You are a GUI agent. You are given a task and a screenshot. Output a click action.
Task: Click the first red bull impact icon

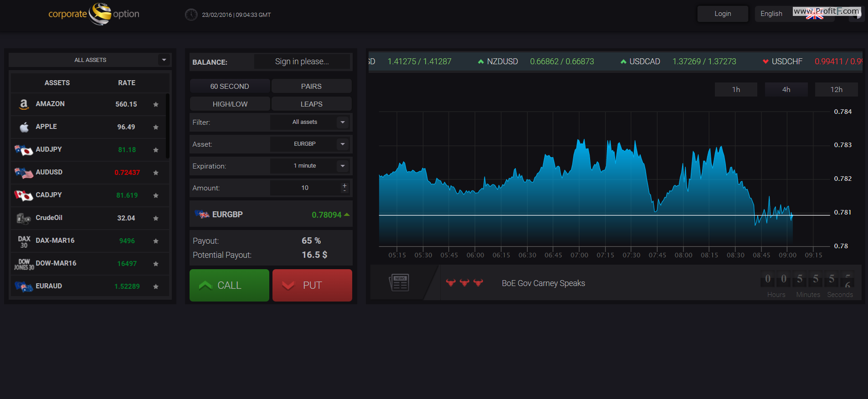[451, 283]
